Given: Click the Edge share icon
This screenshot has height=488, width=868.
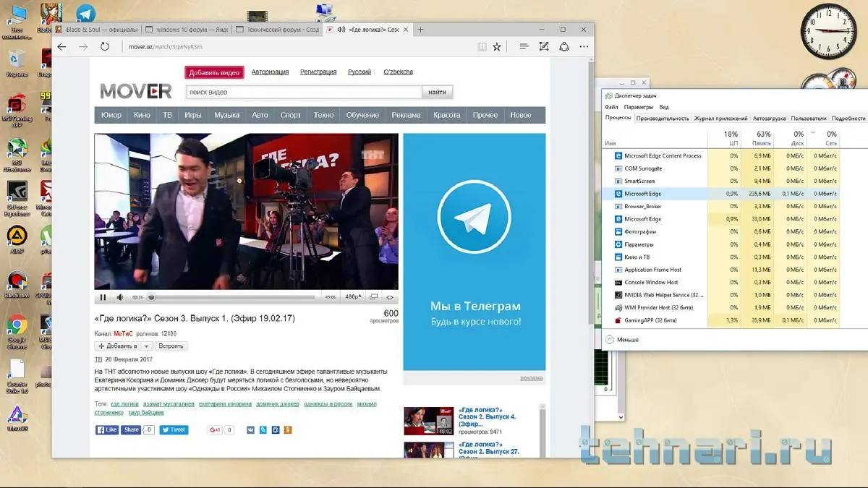Looking at the screenshot, I should [x=564, y=46].
